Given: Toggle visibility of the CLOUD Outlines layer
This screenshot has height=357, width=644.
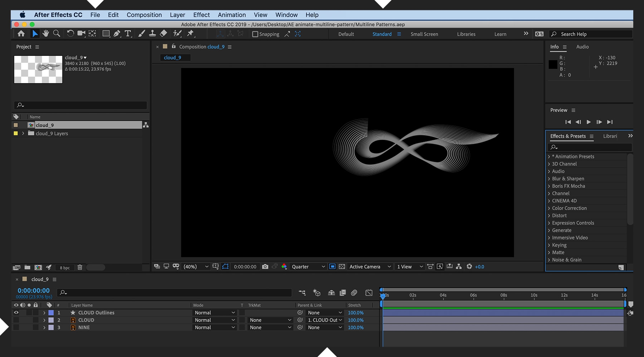Looking at the screenshot, I should [x=16, y=313].
